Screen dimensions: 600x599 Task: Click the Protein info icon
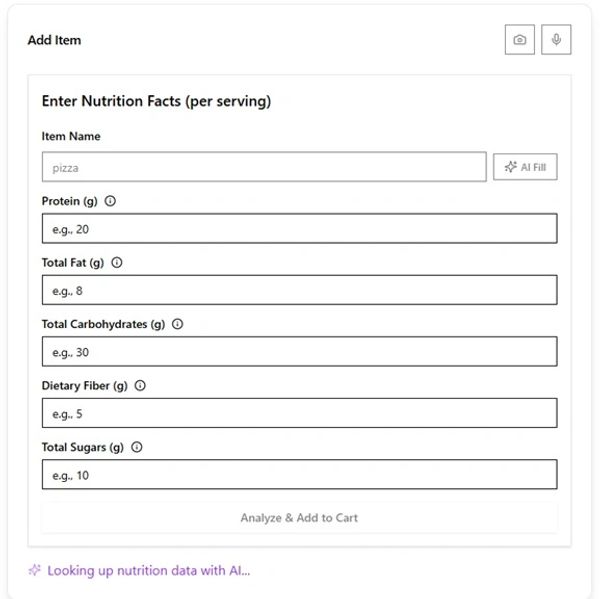110,201
